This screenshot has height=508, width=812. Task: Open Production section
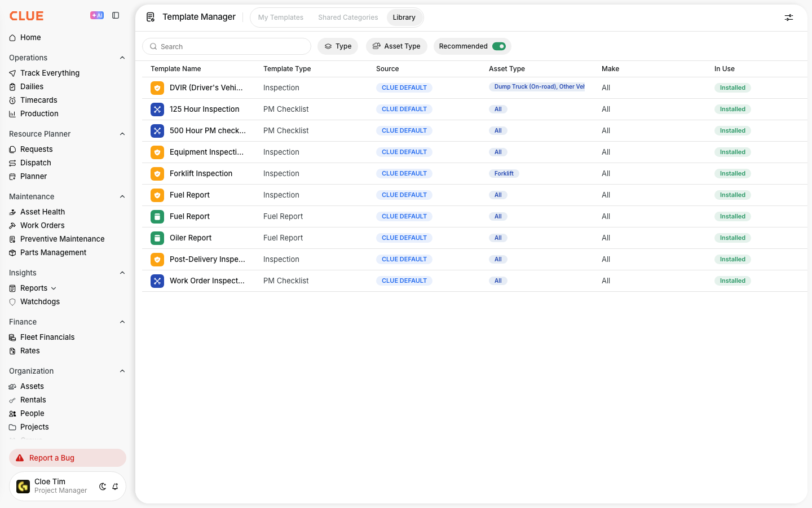click(x=39, y=113)
